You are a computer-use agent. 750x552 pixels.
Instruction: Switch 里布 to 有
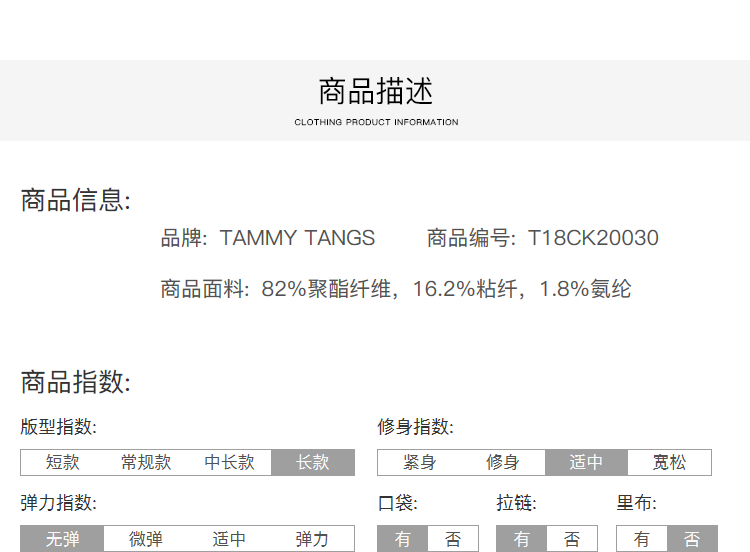[x=642, y=539]
